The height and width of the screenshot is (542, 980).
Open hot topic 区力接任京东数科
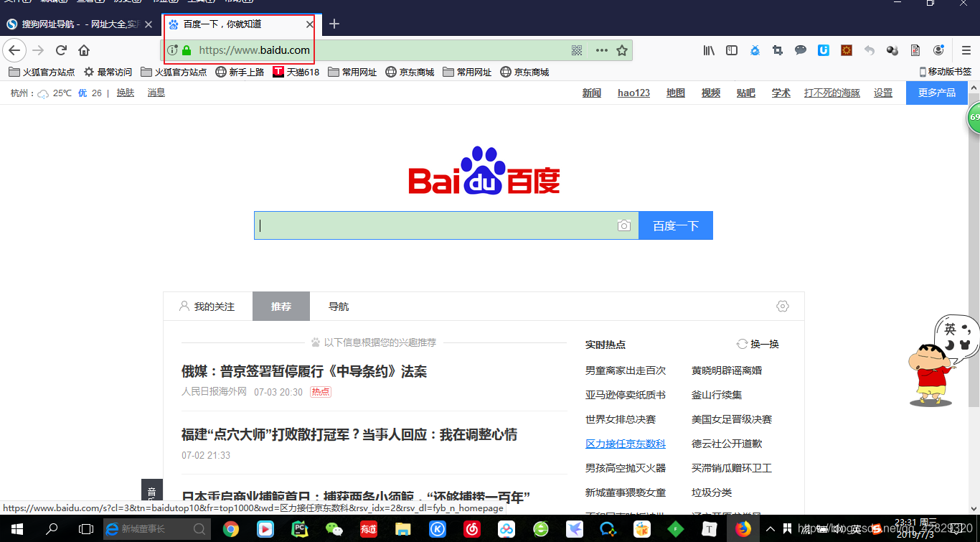pyautogui.click(x=626, y=444)
